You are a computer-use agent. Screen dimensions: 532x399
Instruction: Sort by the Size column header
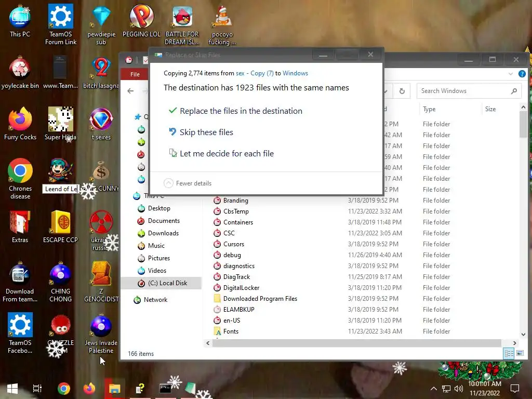[x=490, y=109]
